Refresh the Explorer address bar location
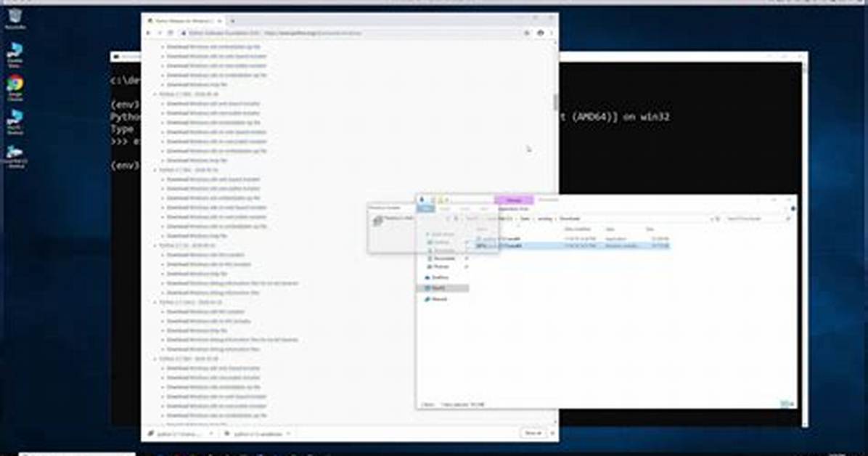Viewport: 868px width, 456px height. pos(718,219)
